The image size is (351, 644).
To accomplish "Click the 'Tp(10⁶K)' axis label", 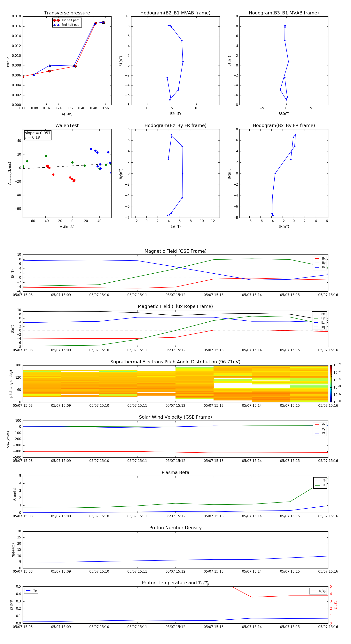I will point(11,605).
